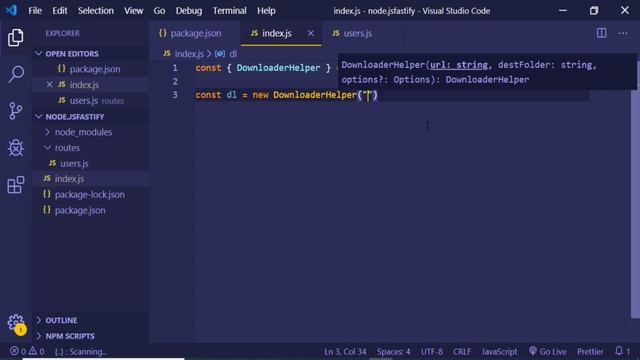Open the Selection menu
Screen dimensions: 640x360
click(x=96, y=11)
